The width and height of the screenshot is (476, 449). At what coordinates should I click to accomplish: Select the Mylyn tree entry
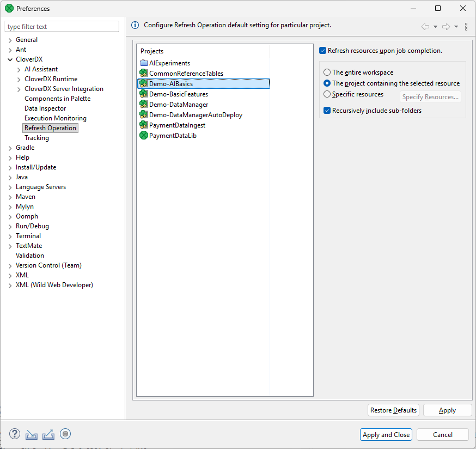click(25, 207)
